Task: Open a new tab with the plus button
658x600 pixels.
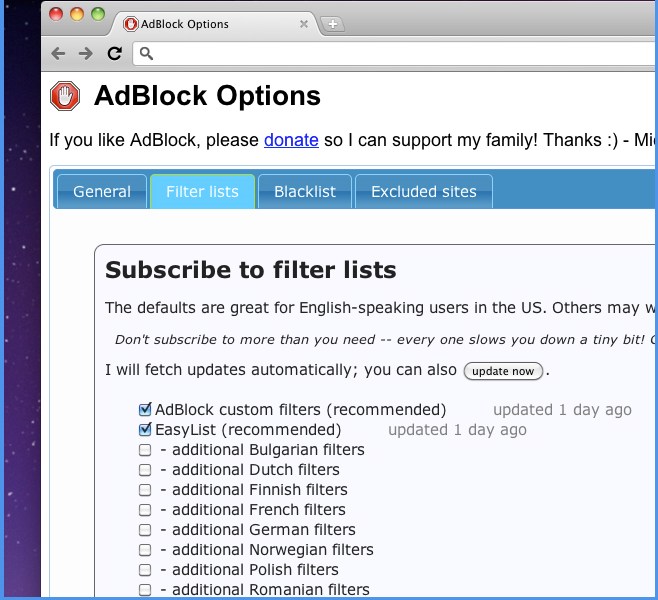Action: coord(333,24)
